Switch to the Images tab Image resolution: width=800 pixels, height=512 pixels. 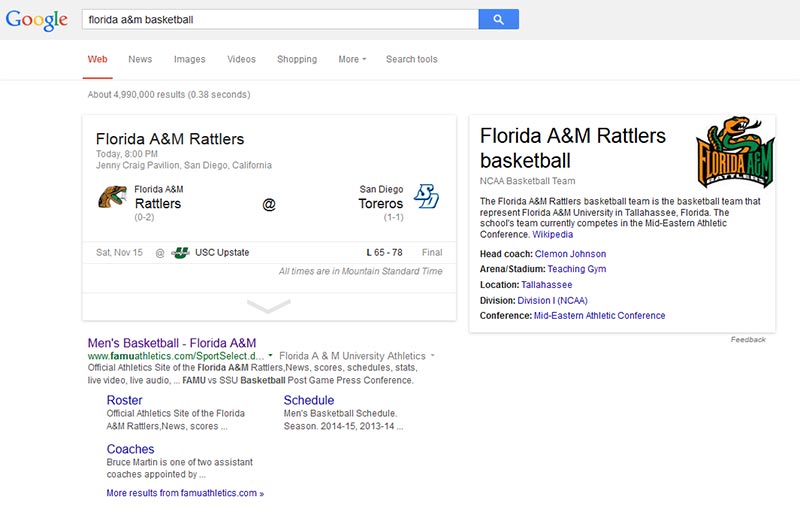coord(189,59)
